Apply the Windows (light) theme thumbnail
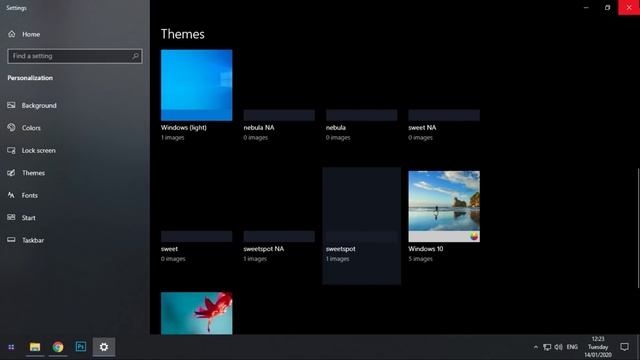 (x=196, y=85)
